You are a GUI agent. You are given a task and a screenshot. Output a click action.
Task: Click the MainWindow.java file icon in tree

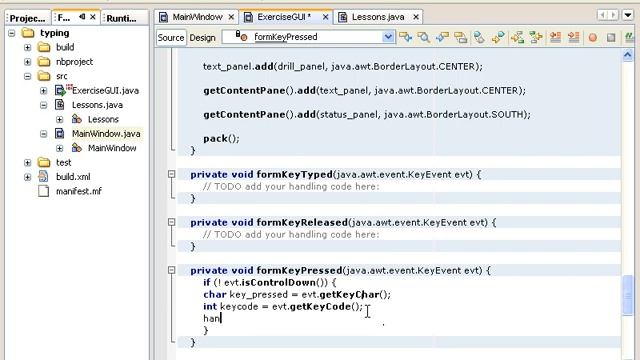pos(60,133)
